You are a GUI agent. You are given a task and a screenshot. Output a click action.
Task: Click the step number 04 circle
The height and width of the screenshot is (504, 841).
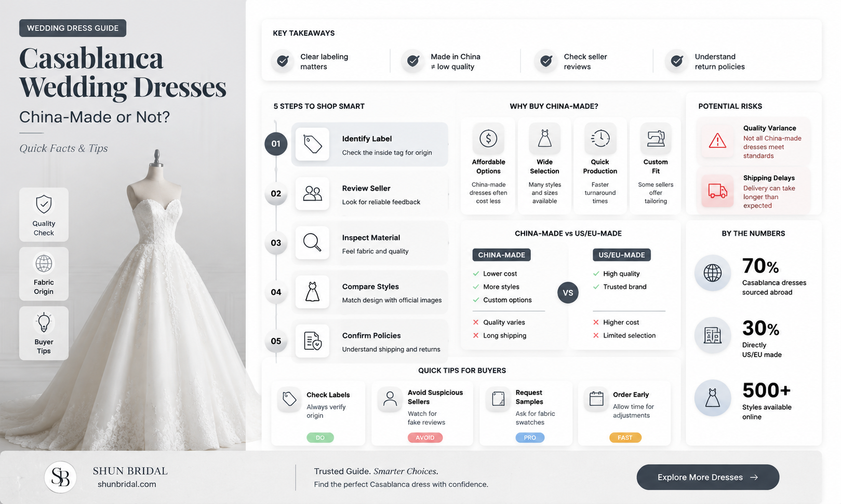click(276, 292)
